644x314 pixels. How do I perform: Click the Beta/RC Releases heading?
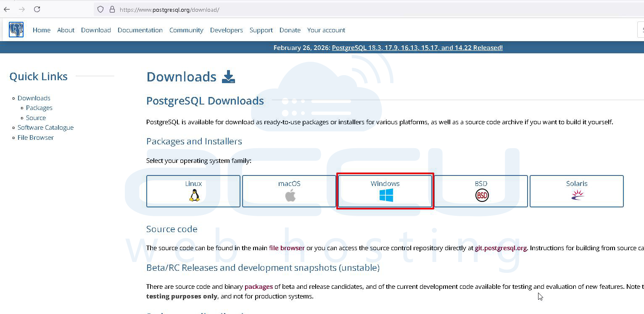(x=263, y=268)
